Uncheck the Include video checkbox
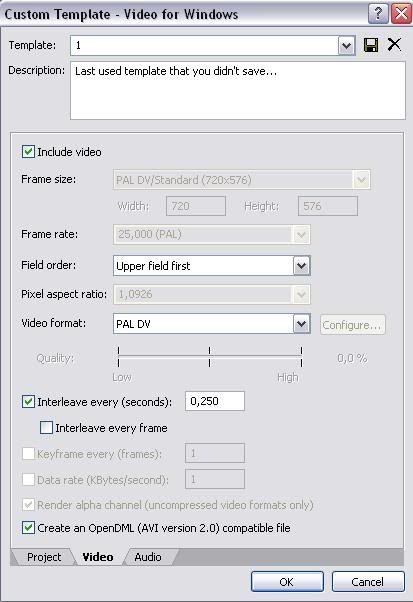413x602 pixels. click(28, 152)
